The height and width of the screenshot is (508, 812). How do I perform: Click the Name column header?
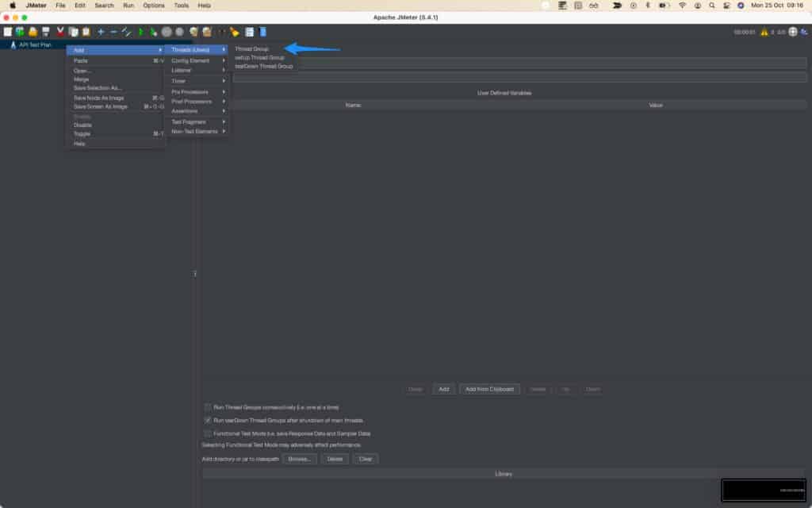tap(353, 106)
